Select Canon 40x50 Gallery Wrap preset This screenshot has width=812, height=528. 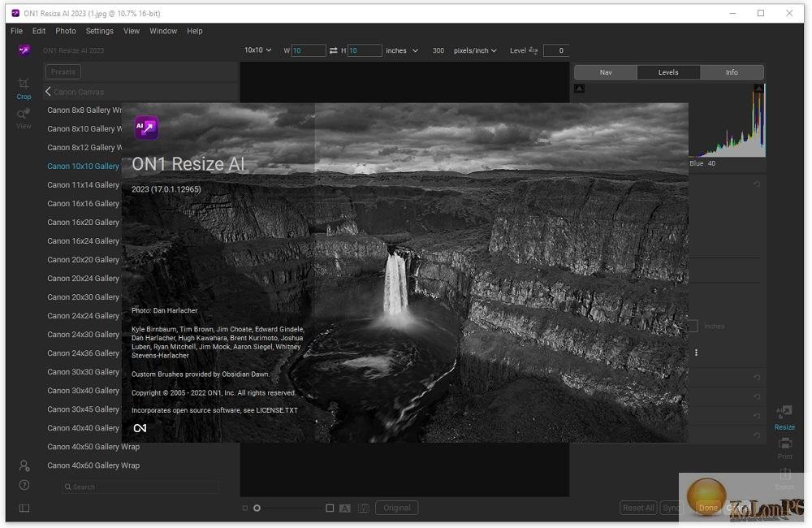[x=93, y=447]
